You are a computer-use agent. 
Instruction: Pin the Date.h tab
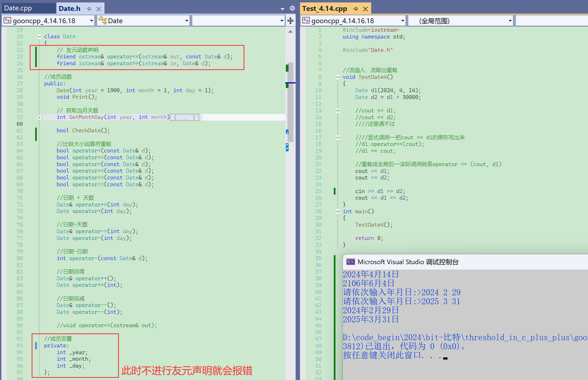pos(89,9)
